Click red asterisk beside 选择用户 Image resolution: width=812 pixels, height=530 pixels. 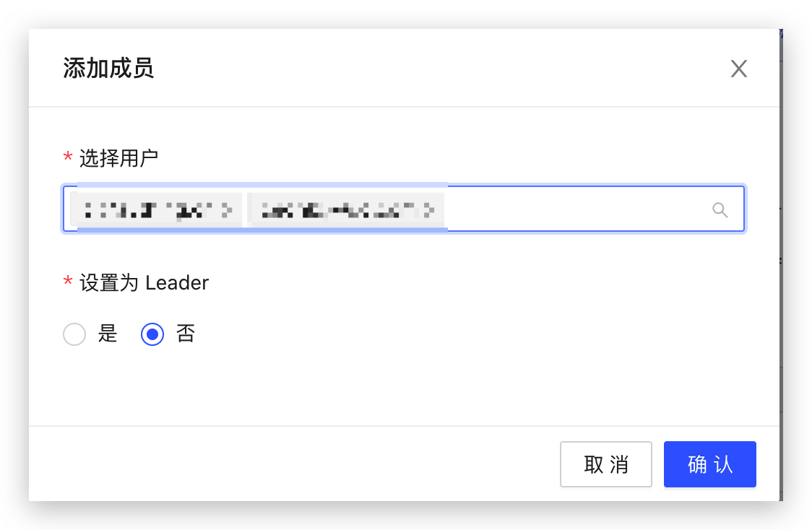click(67, 157)
